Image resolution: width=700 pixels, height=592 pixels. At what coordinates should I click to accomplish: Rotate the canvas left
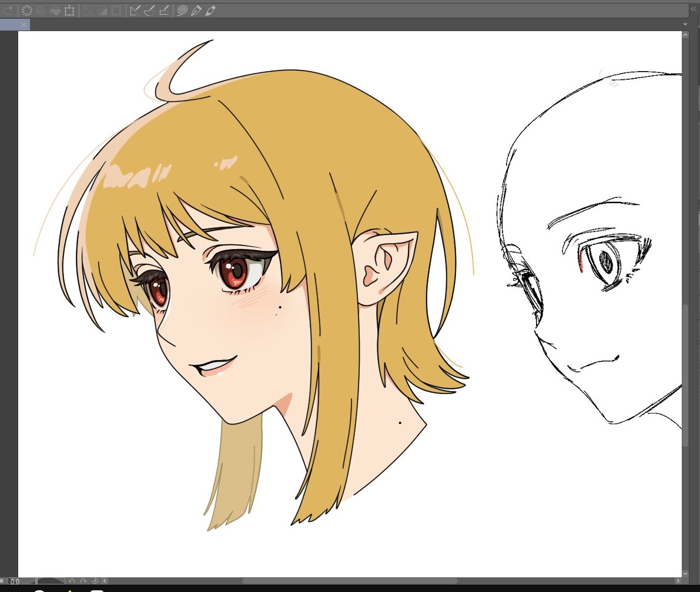(72, 581)
